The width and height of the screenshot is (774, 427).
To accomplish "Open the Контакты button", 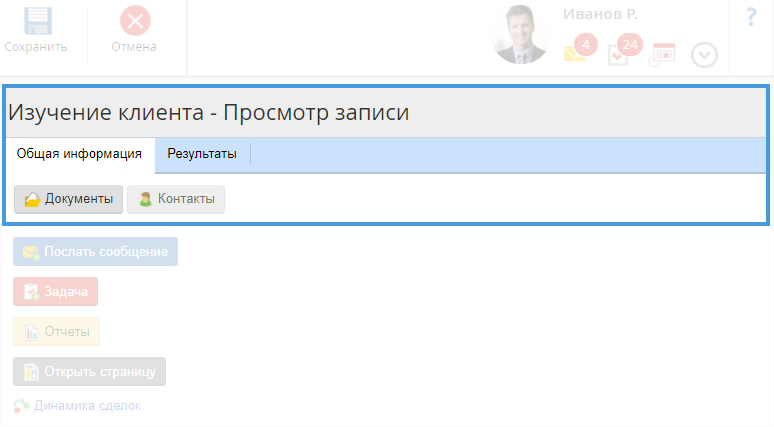I will pos(176,199).
